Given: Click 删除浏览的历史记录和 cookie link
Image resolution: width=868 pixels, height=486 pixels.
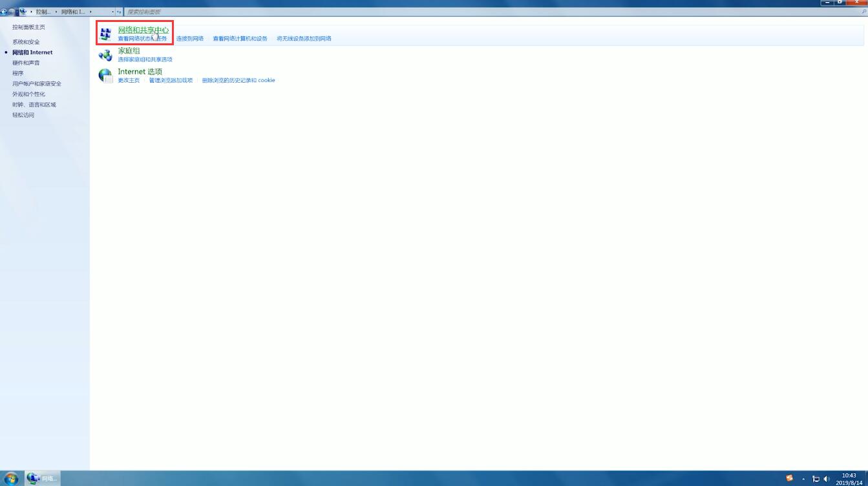Looking at the screenshot, I should click(x=238, y=80).
